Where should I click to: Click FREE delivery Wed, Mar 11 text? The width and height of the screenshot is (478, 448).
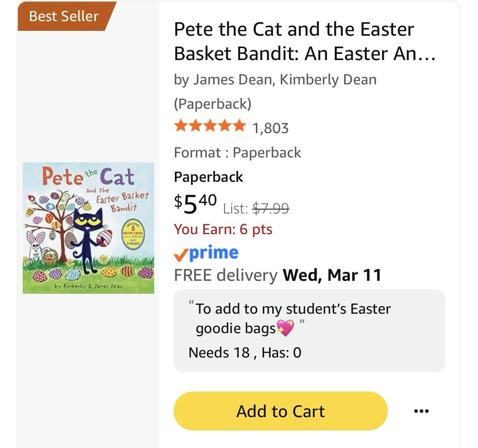(x=278, y=275)
